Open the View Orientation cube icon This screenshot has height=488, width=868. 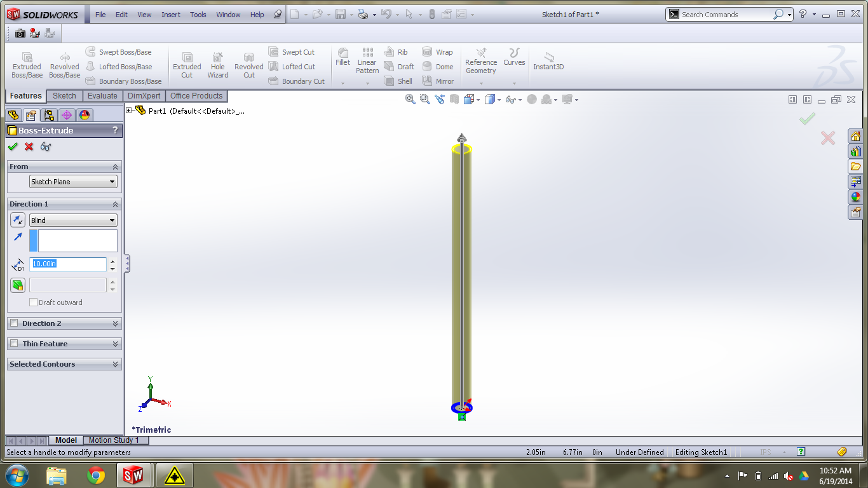tap(469, 100)
